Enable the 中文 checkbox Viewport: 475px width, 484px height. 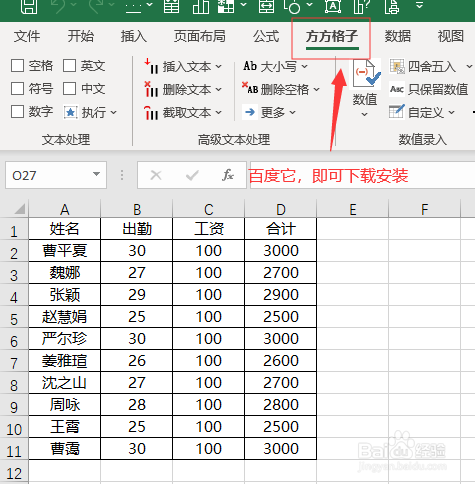point(69,89)
